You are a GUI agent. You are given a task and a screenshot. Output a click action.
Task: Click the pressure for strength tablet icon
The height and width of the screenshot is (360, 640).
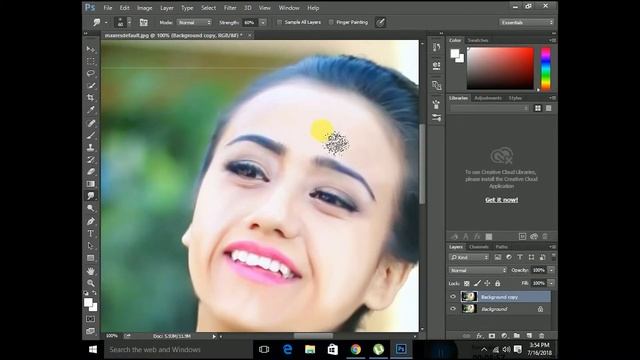(380, 22)
